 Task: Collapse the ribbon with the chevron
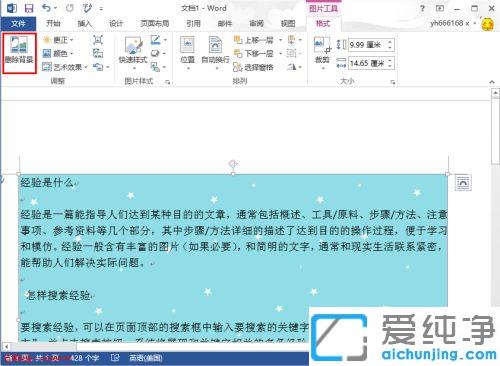point(492,81)
